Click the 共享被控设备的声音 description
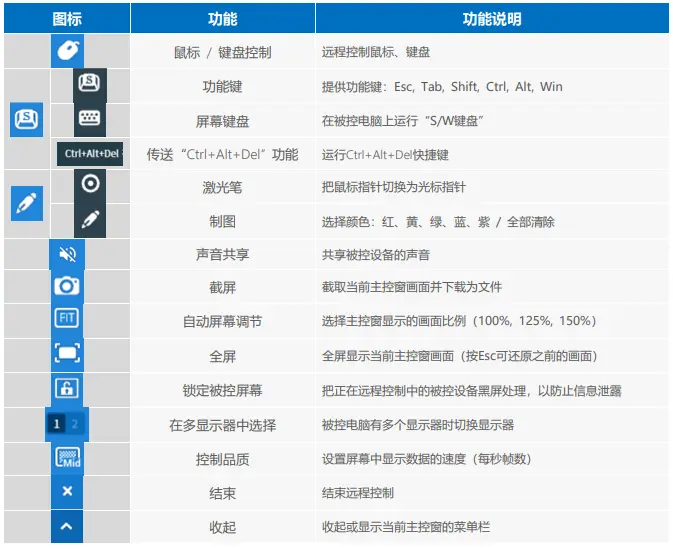Screen dimensions: 673x549 [x=376, y=255]
